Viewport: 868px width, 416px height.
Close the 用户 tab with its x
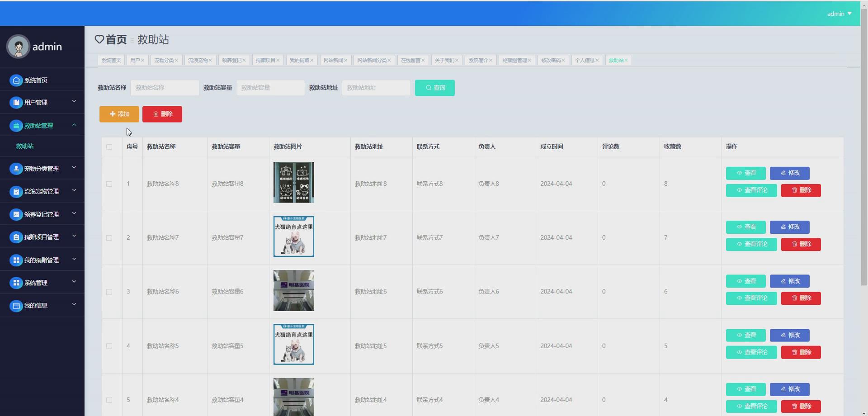[142, 60]
